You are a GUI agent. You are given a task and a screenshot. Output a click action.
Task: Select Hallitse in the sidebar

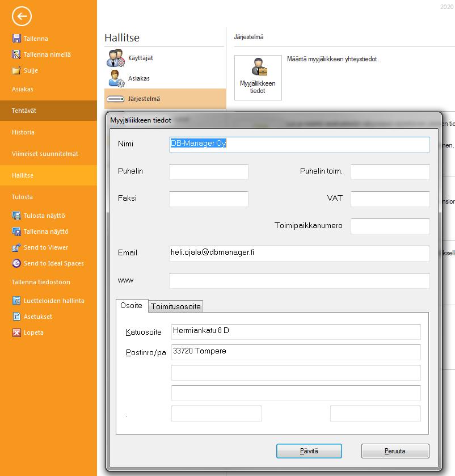[49, 175]
